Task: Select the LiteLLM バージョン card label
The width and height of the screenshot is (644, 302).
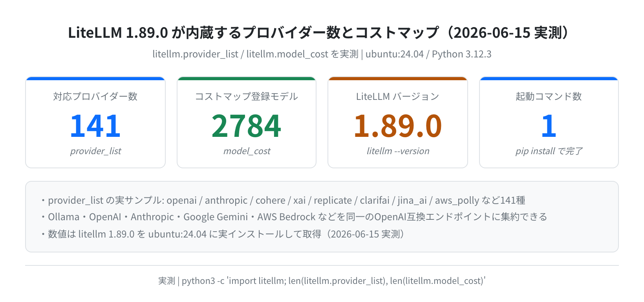Action: click(398, 96)
